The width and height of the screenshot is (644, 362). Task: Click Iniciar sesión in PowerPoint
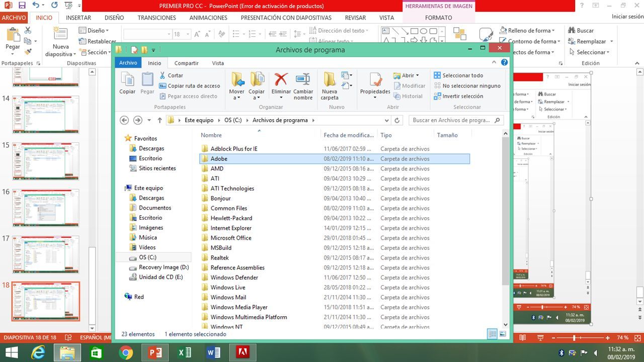(627, 17)
